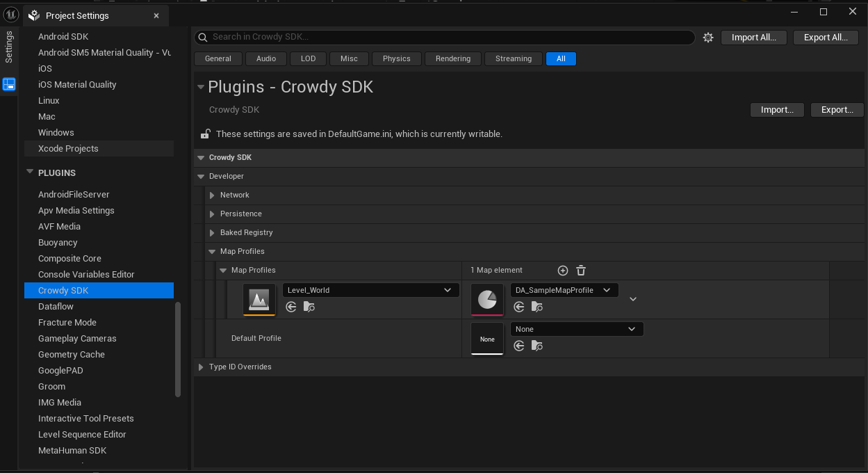Collapse the Map Profiles array property
868x473 pixels.
click(x=223, y=271)
